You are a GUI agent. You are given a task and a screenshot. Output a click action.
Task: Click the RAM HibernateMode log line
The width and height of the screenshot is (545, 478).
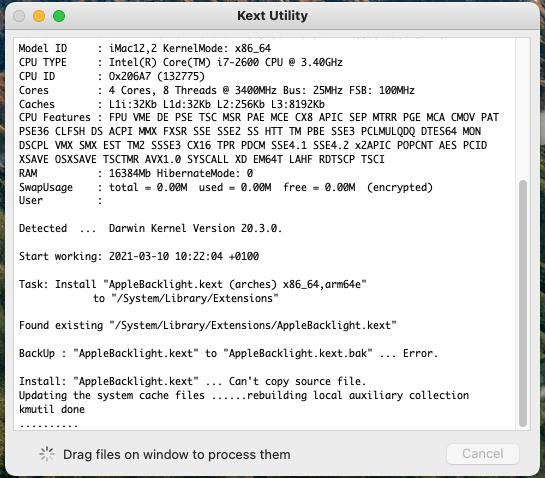(x=136, y=173)
